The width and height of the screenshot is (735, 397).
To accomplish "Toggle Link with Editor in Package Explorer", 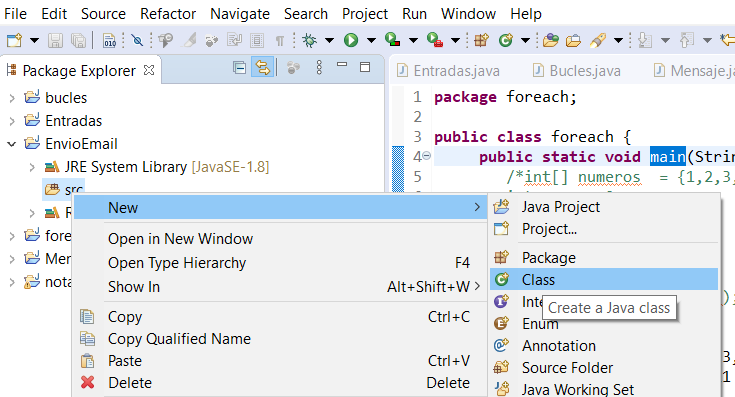I will (262, 68).
